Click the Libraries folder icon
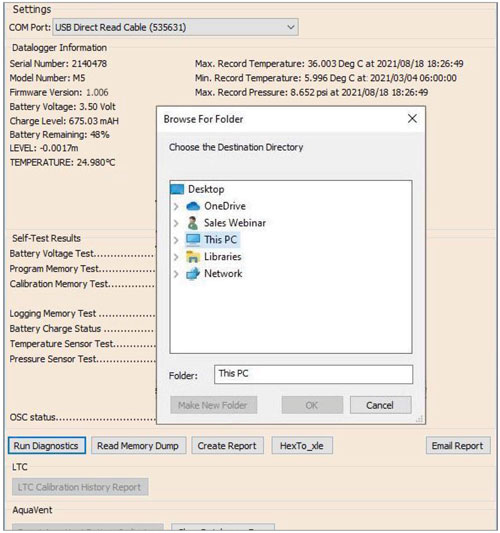 point(193,257)
